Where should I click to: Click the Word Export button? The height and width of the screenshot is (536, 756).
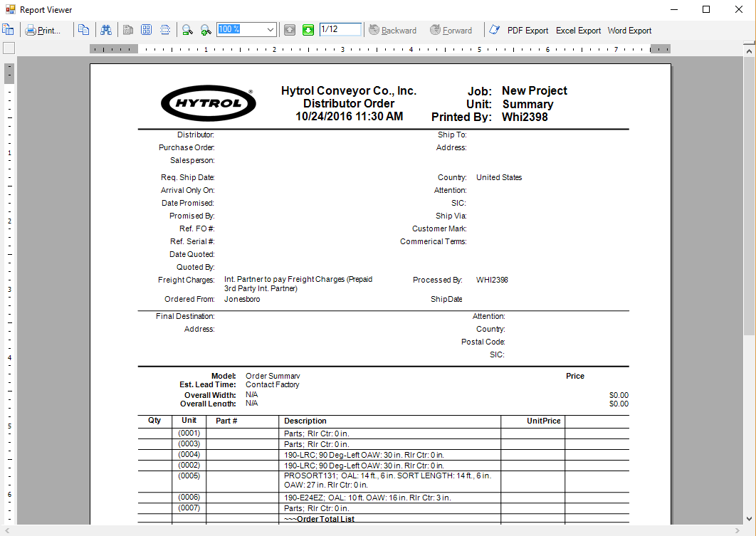click(x=629, y=31)
